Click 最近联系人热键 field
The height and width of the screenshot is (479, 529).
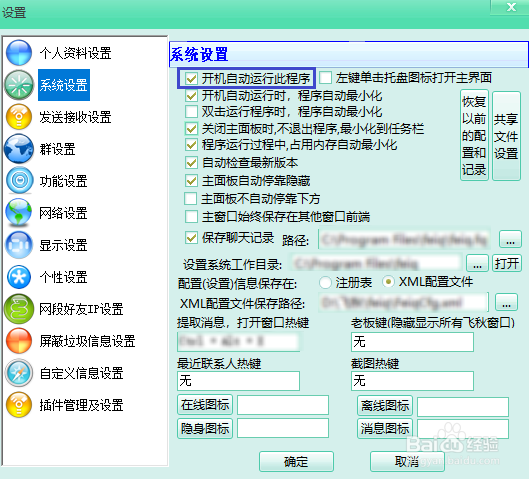[239, 381]
